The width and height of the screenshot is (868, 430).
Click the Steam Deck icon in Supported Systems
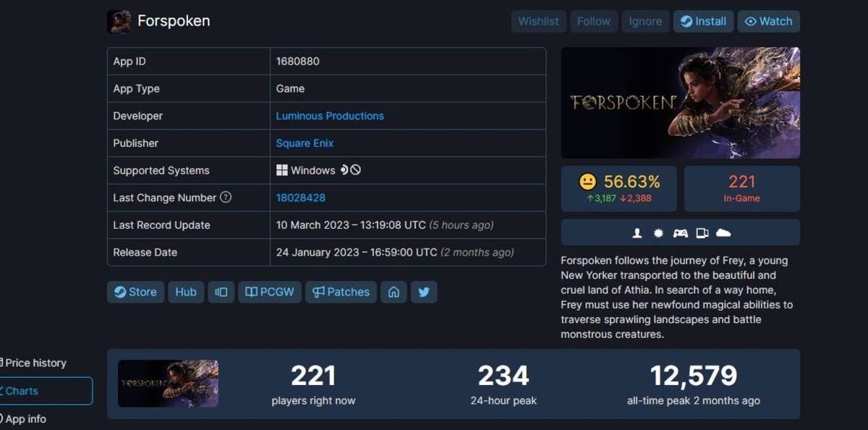click(x=344, y=170)
